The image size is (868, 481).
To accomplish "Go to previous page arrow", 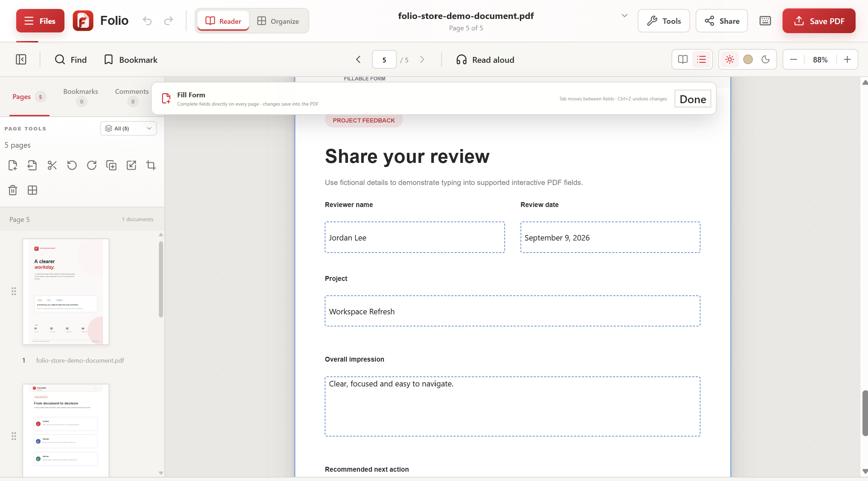I will tap(359, 59).
